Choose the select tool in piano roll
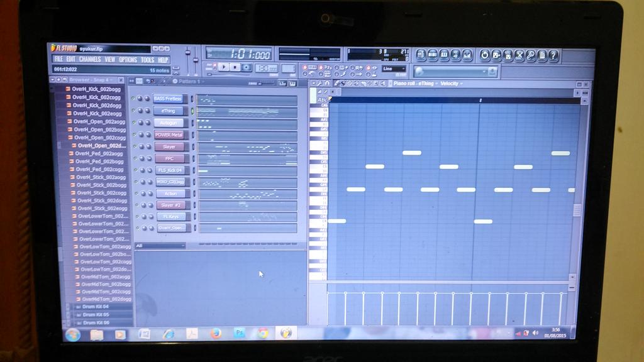644x362 pixels. coord(369,84)
